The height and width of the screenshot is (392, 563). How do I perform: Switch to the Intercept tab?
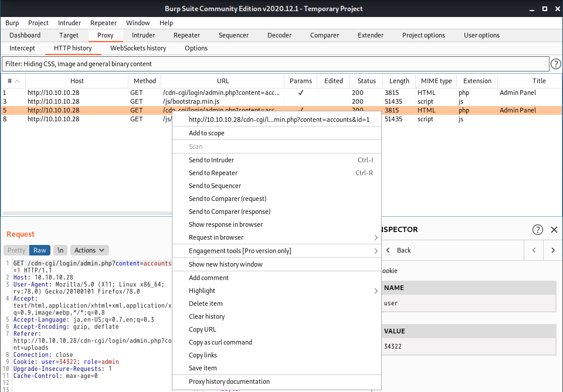coord(22,48)
